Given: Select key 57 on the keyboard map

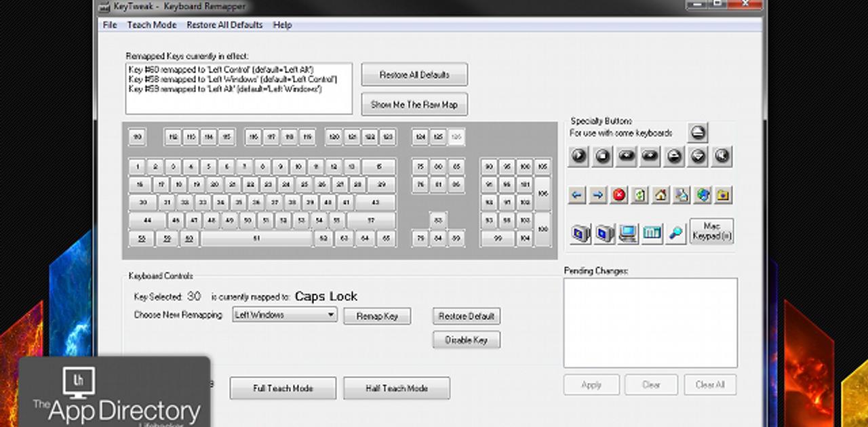Looking at the screenshot, I should [371, 220].
